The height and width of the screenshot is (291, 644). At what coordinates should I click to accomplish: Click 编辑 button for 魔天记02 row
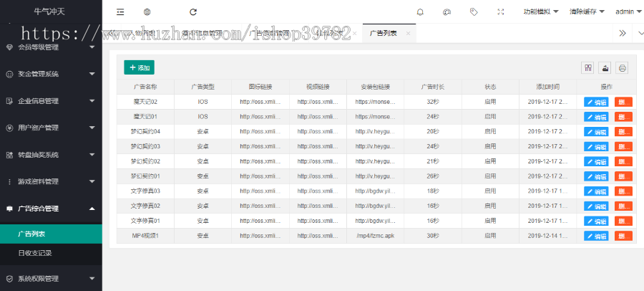[596, 102]
